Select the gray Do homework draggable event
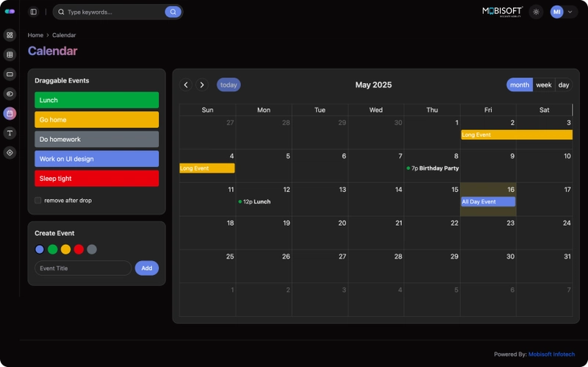588x367 pixels. coord(97,139)
